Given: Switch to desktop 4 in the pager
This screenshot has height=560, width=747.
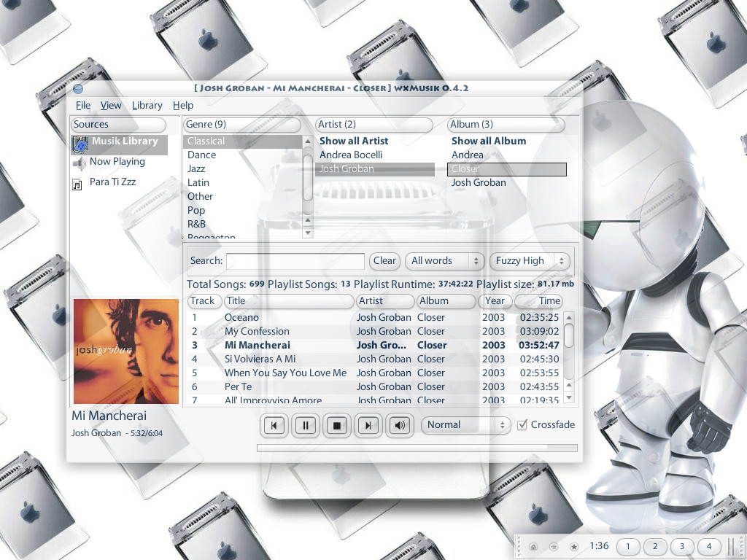Looking at the screenshot, I should pos(709,546).
